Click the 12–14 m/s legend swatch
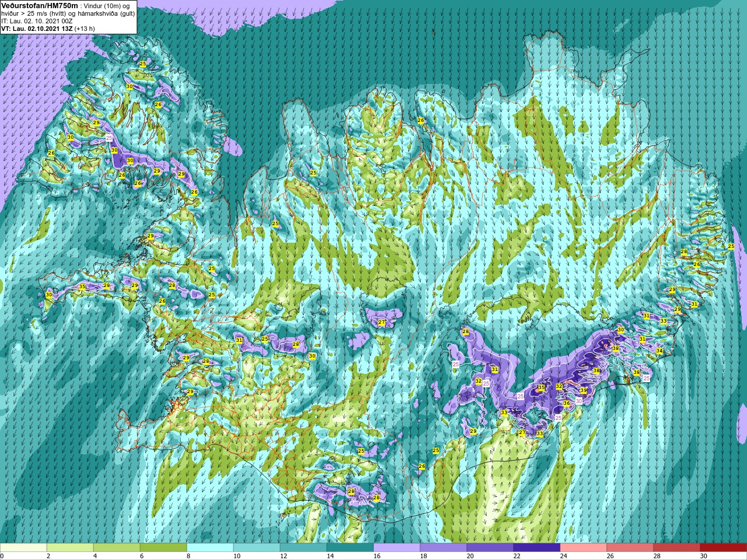 [x=303, y=548]
